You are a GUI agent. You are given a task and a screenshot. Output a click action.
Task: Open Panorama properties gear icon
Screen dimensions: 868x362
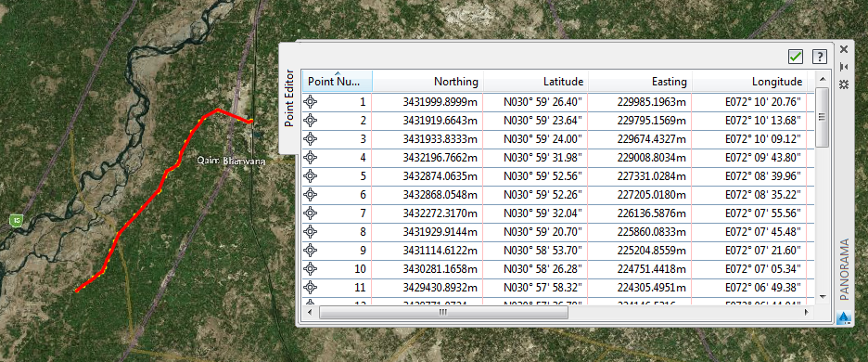[x=844, y=84]
